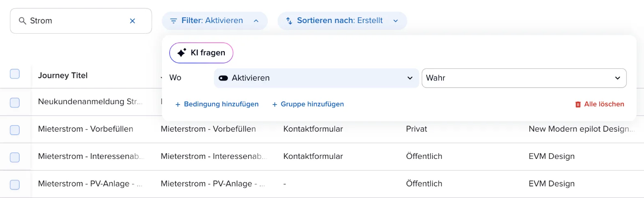This screenshot has height=198, width=644.
Task: Open the Aktivieren field dropdown
Action: (316, 78)
